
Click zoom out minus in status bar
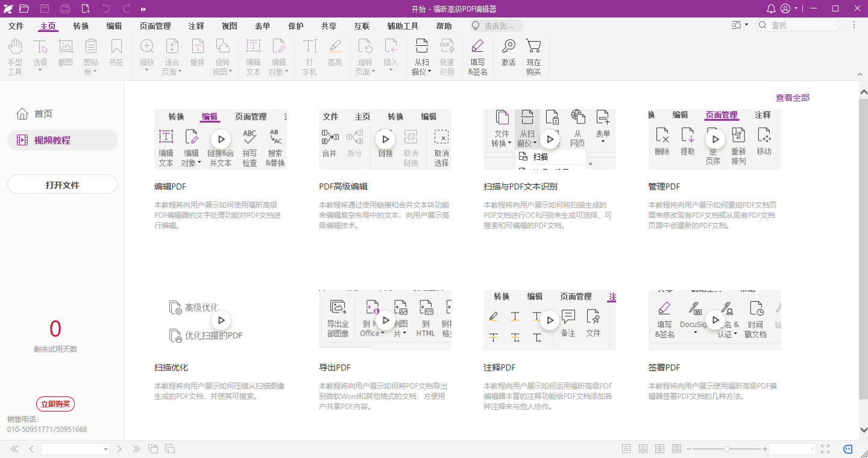click(x=689, y=449)
